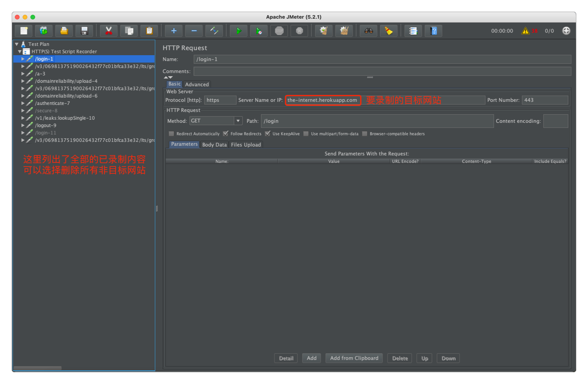
Task: Click the Protocol https field
Action: point(220,100)
